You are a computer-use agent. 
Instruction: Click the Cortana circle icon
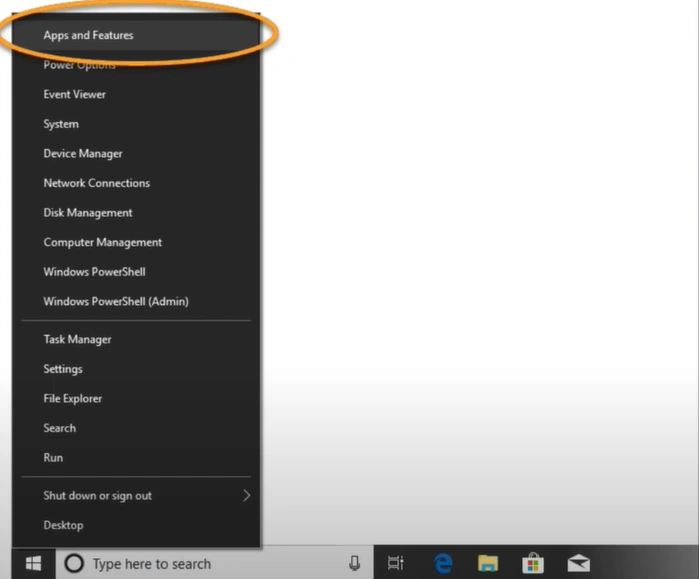click(x=74, y=563)
